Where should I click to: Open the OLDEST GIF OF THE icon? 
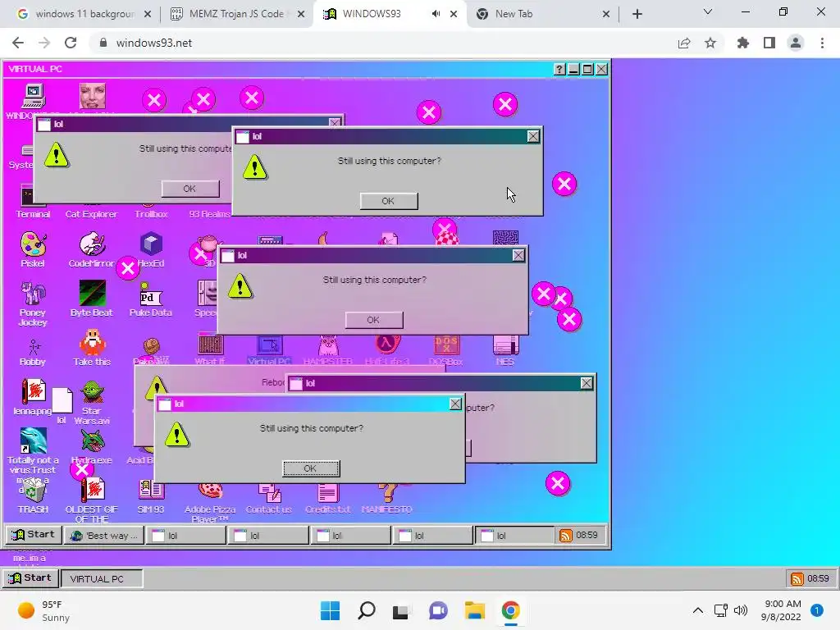pyautogui.click(x=92, y=500)
